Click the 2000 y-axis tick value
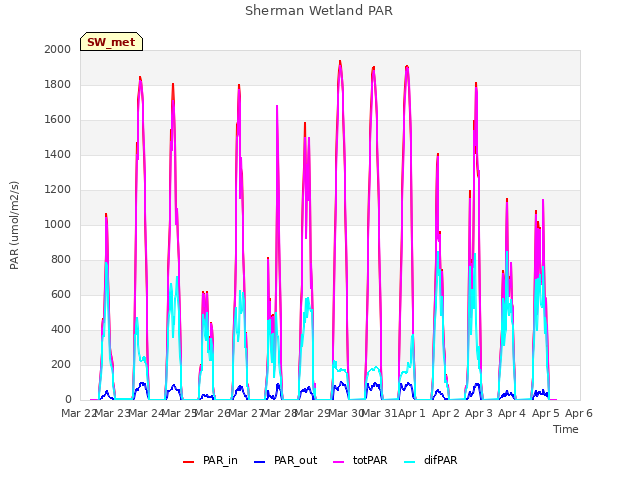Viewport: 640px width, 480px height. 58,49
